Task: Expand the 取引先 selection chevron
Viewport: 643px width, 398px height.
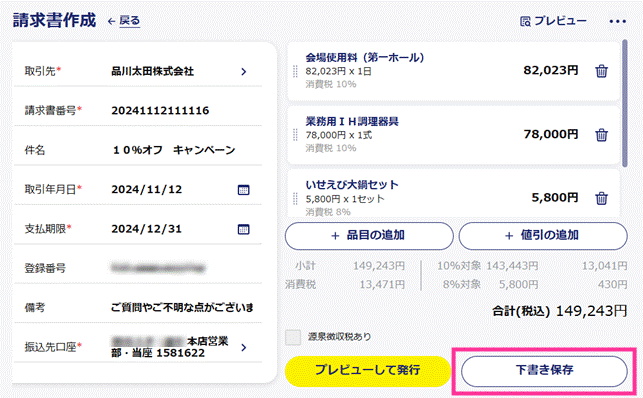Action: 244,72
